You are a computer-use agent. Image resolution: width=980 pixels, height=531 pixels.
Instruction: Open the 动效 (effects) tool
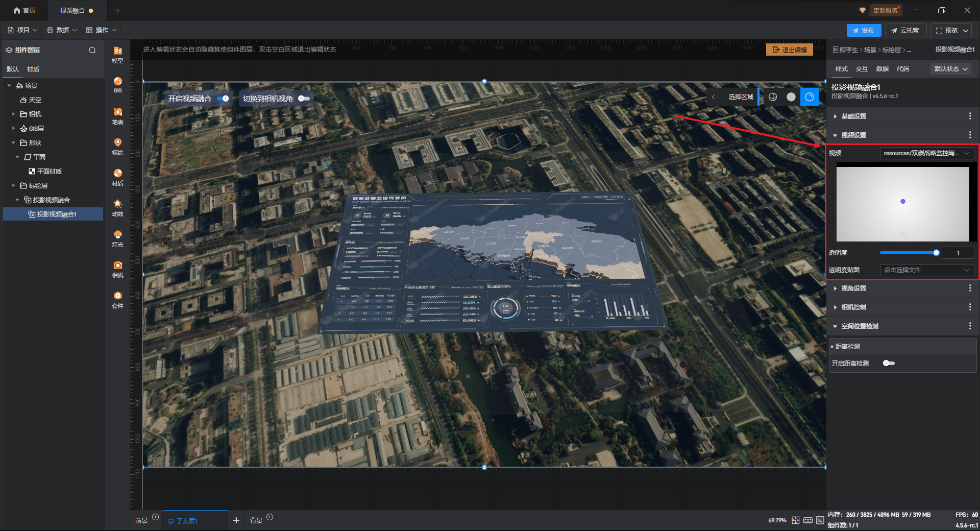coord(117,207)
